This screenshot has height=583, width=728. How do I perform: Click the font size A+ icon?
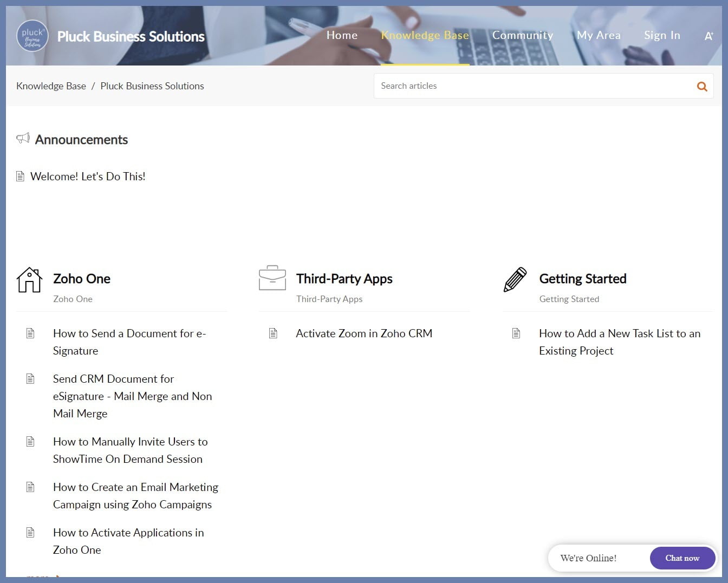(x=708, y=36)
